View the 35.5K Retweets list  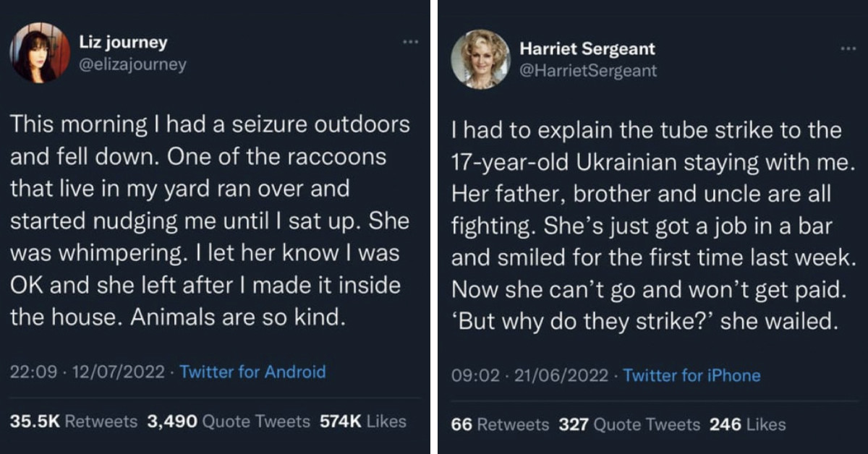[72, 421]
